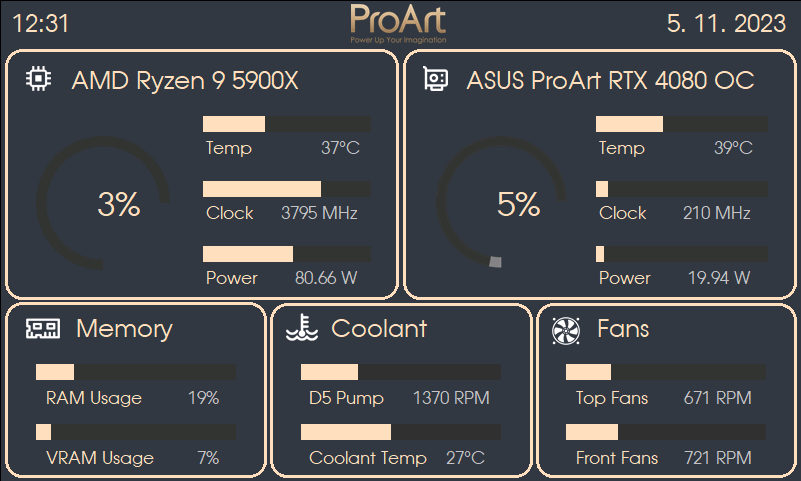The height and width of the screenshot is (481, 801).
Task: Click the D5 Pump speed bar
Action: click(x=401, y=372)
